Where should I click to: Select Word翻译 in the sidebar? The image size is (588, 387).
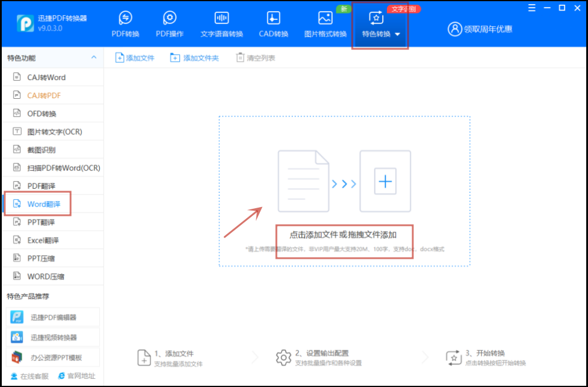(x=53, y=204)
